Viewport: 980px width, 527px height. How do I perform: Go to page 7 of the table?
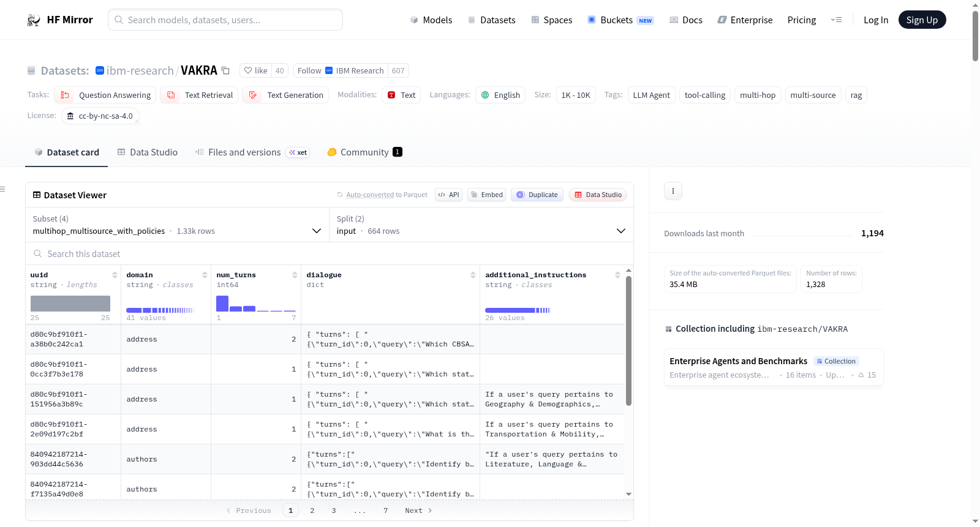[386, 510]
